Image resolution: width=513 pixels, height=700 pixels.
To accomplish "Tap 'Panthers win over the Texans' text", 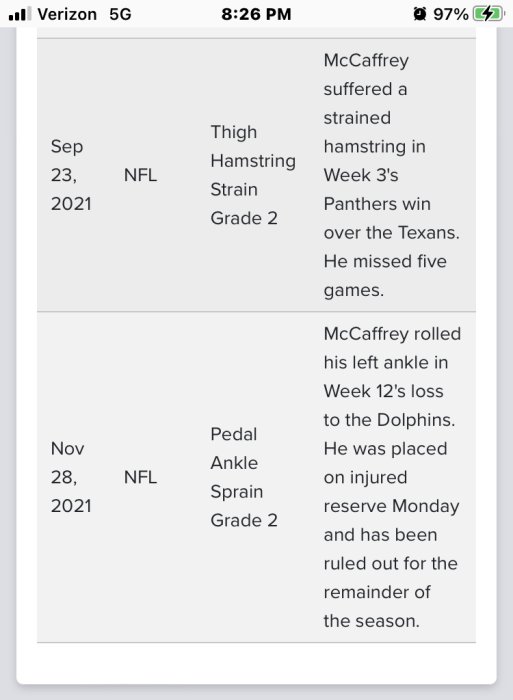I will [x=391, y=218].
